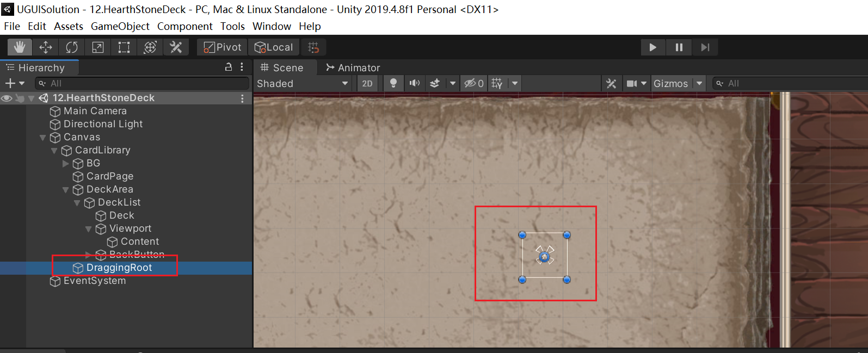Toggle 2D view mode in Scene
This screenshot has height=353, width=868.
(x=367, y=83)
